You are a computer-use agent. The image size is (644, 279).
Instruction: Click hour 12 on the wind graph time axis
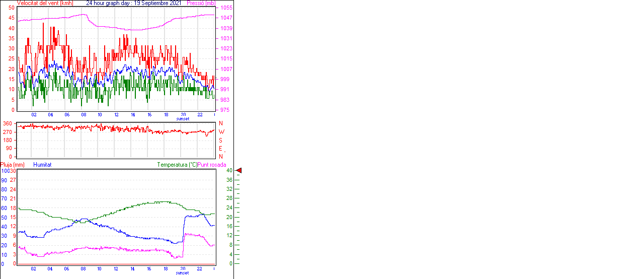116,115
